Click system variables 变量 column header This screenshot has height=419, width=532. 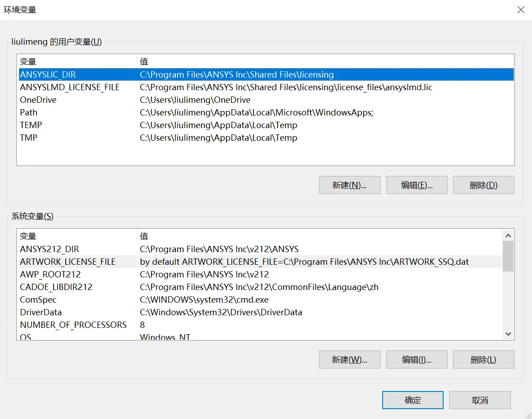[77, 236]
